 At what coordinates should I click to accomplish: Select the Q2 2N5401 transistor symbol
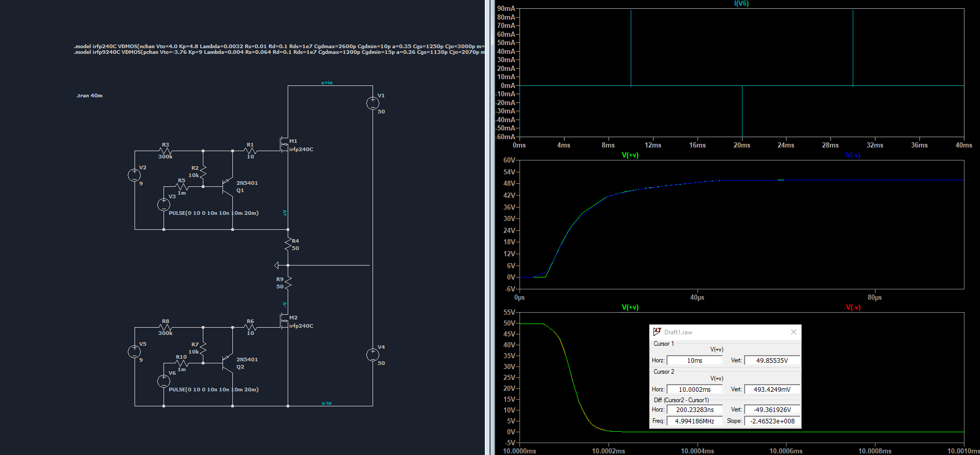228,363
